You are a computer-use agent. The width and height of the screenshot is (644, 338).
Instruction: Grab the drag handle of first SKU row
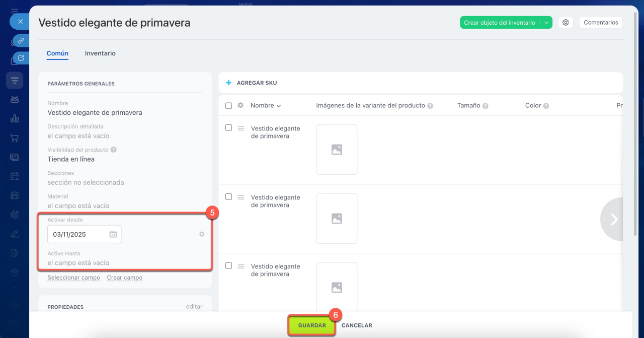point(241,128)
